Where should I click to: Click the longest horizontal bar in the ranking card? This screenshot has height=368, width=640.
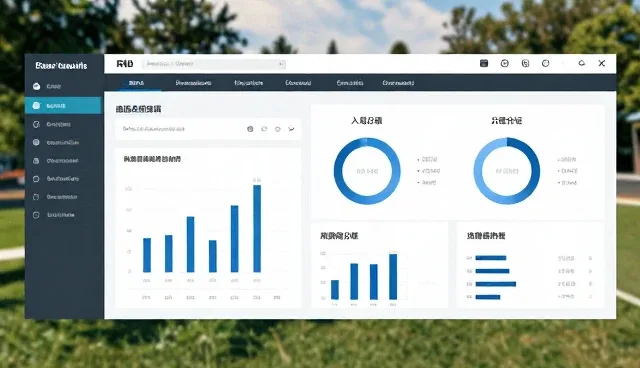(496, 284)
